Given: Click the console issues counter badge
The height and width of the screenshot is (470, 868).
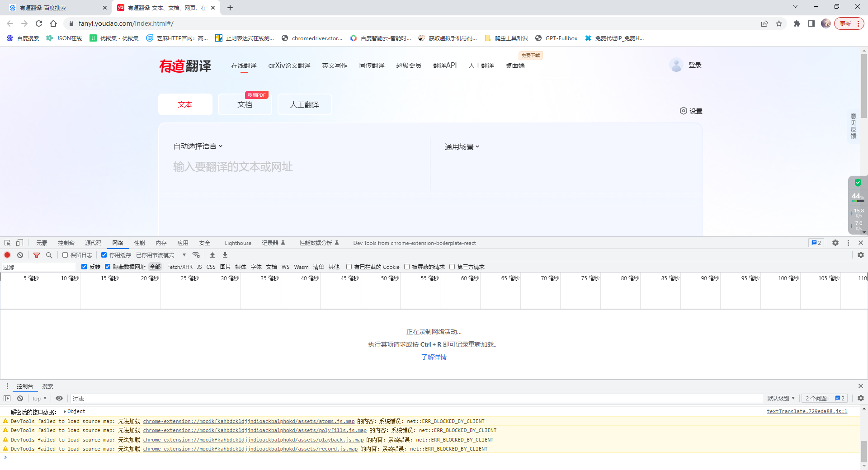Looking at the screenshot, I should 826,399.
